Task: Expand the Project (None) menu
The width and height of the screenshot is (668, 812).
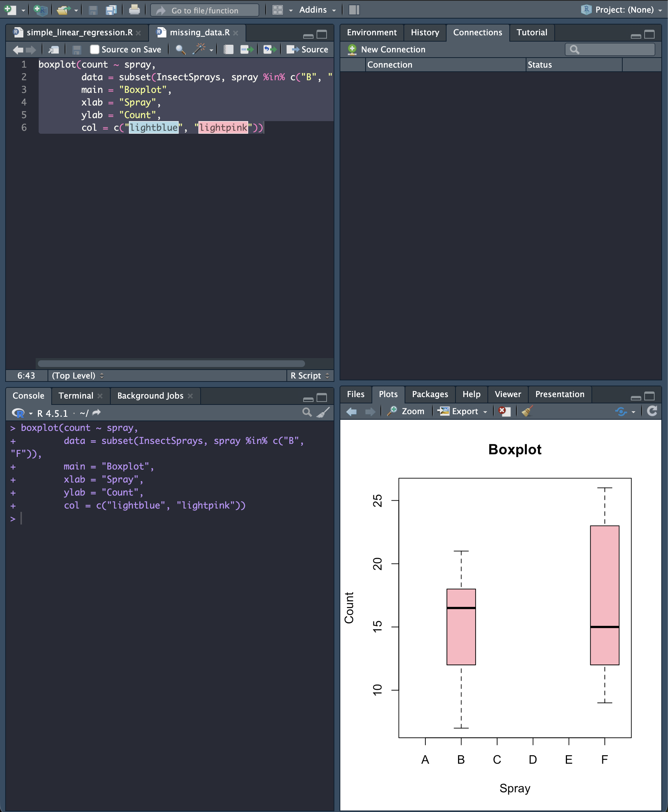Action: coord(622,10)
